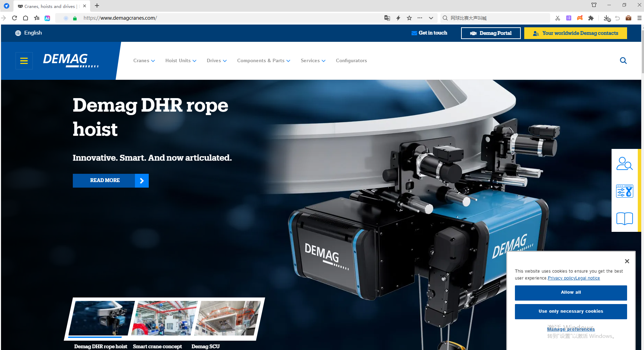Bookmark page with the address bar star
Image resolution: width=644 pixels, height=350 pixels.
pos(409,18)
